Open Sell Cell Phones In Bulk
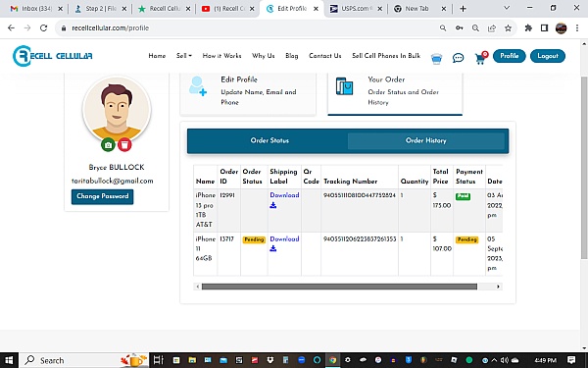The image size is (588, 368). click(386, 56)
